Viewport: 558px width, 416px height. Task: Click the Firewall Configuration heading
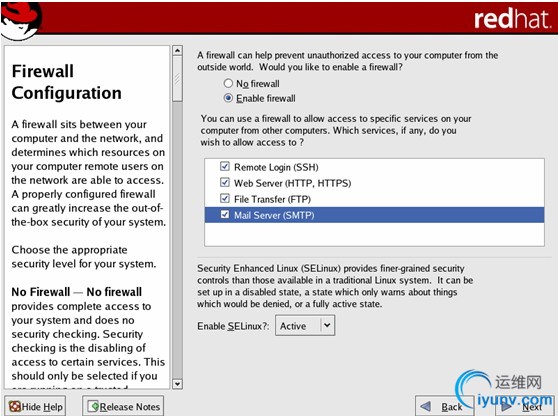tap(67, 82)
